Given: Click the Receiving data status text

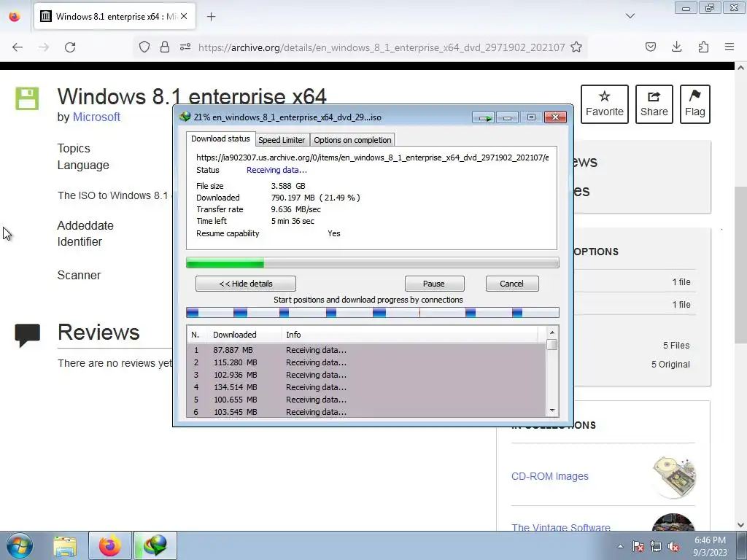Looking at the screenshot, I should tap(276, 170).
